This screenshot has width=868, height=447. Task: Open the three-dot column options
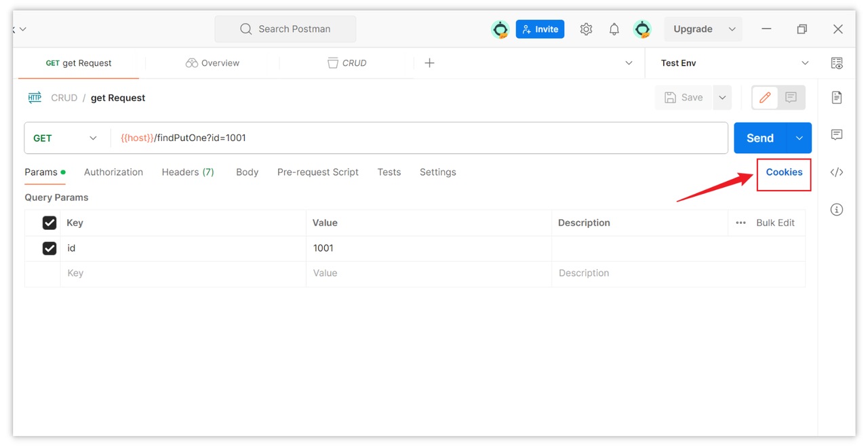click(x=741, y=222)
